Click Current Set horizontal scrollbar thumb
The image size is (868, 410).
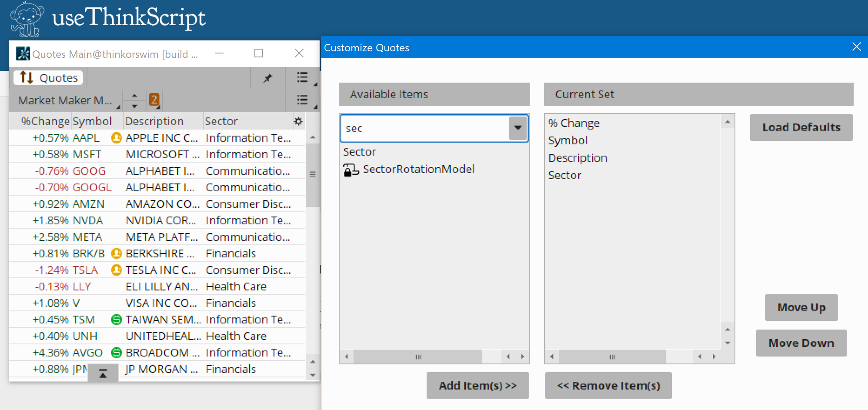(612, 357)
